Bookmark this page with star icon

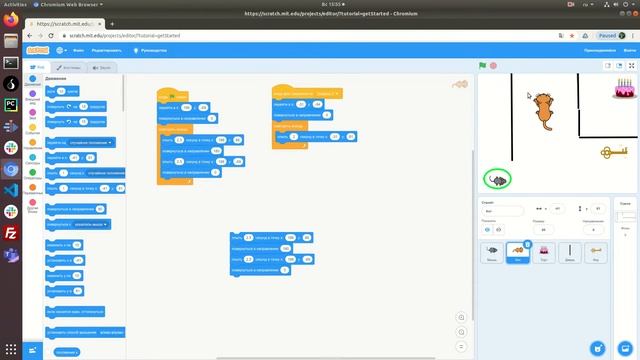tap(572, 36)
